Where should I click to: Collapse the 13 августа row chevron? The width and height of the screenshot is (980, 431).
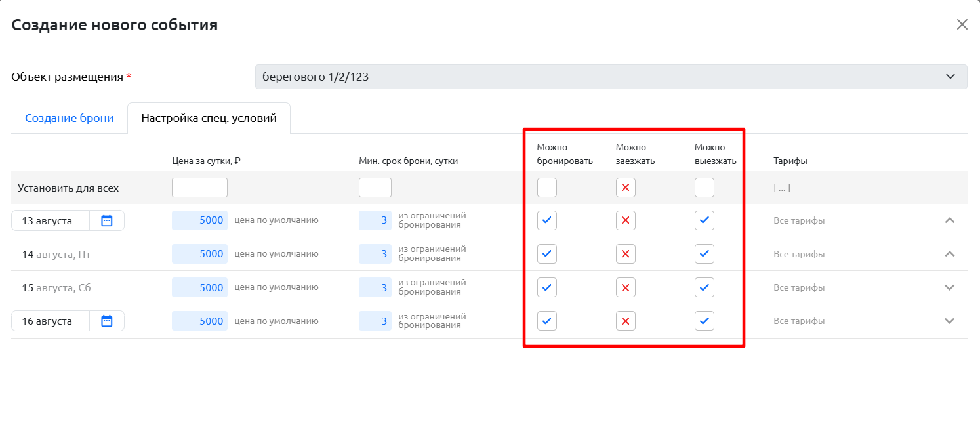pos(949,220)
